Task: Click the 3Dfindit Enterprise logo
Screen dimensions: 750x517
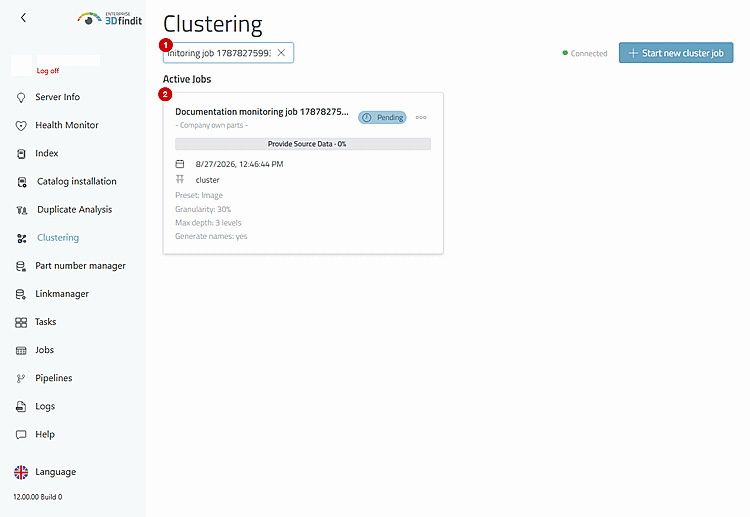Action: 110,19
